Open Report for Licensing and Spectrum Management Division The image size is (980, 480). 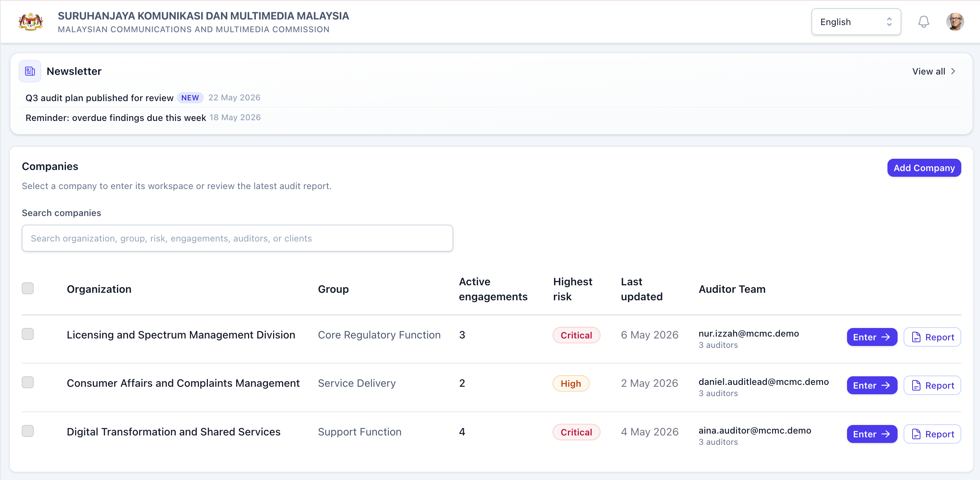point(932,337)
